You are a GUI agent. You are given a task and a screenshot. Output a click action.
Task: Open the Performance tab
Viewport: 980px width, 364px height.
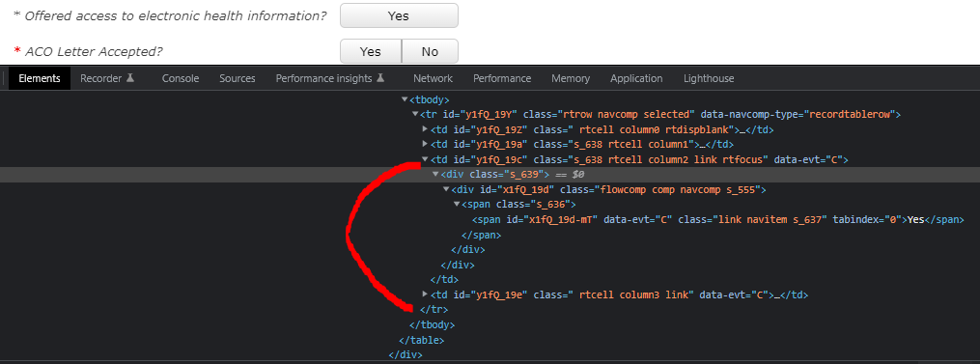click(502, 78)
